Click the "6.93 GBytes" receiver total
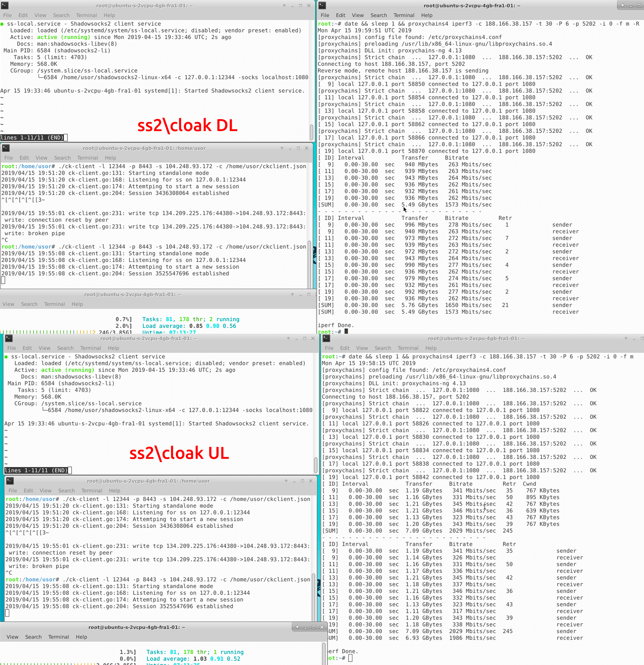The height and width of the screenshot is (665, 644). 424,638
